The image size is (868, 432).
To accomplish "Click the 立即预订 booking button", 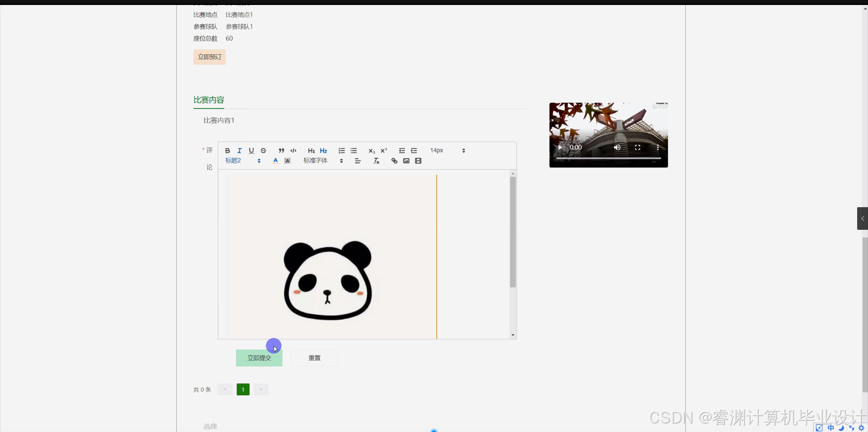I will tap(210, 57).
